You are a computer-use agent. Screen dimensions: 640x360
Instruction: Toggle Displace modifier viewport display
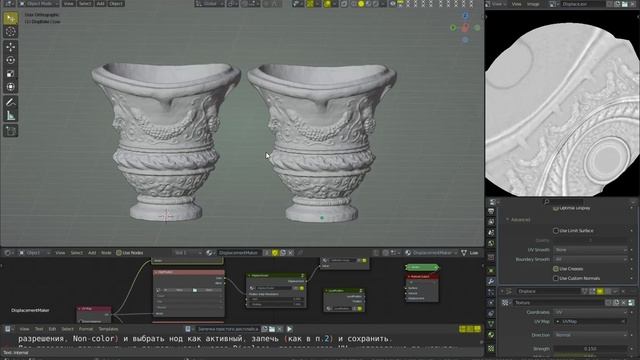[600, 291]
